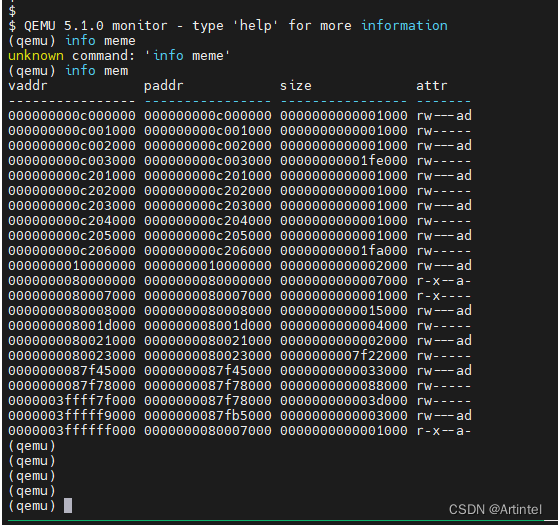Click the vaddr 0000000010000000 entry
The height and width of the screenshot is (525, 558).
pos(72,266)
